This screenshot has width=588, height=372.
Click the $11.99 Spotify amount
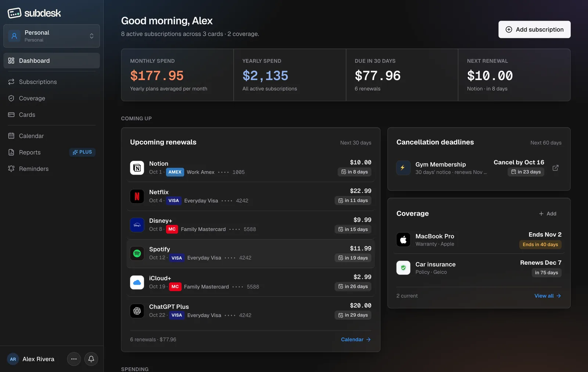click(x=361, y=248)
